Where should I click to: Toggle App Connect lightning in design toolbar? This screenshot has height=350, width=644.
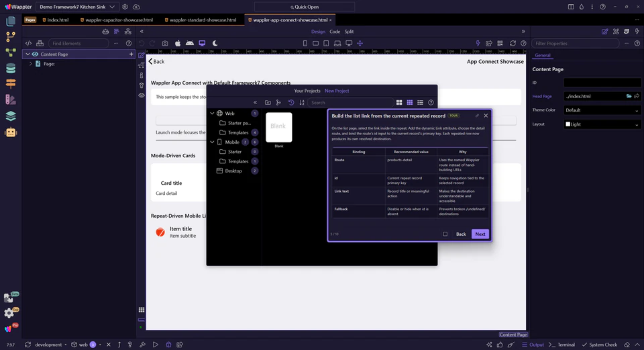click(x=478, y=43)
